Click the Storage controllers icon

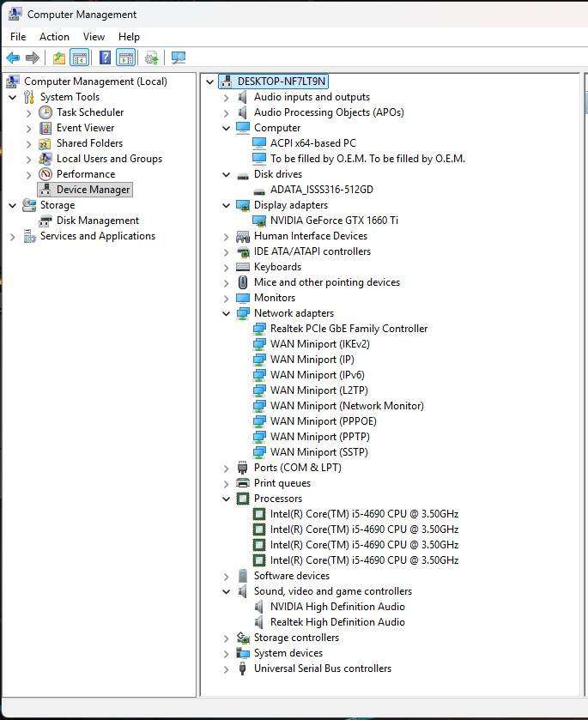click(243, 638)
